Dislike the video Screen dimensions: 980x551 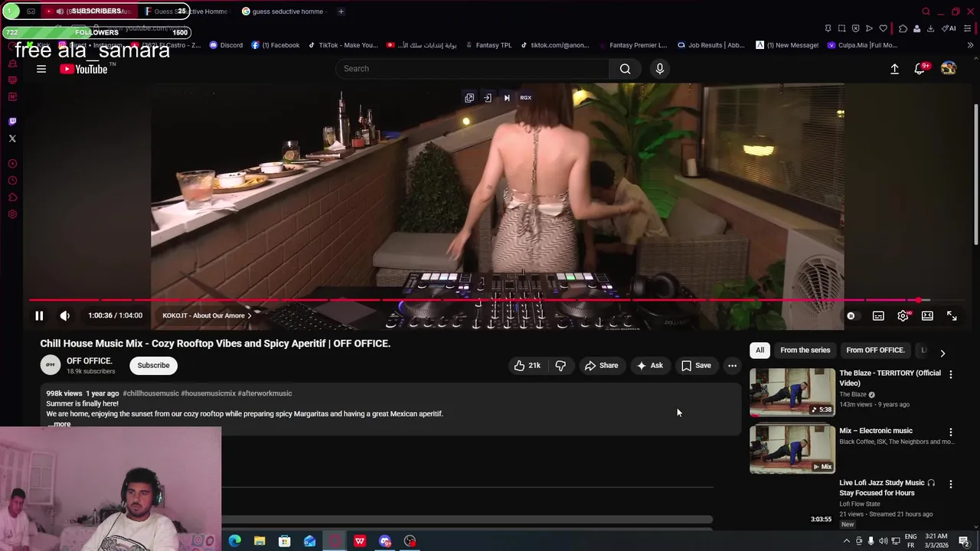(560, 365)
